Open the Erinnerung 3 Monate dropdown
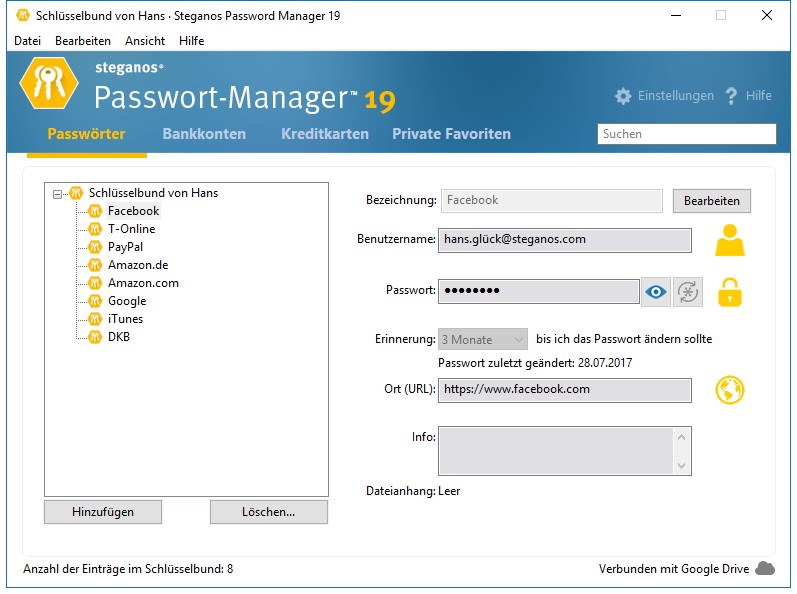This screenshot has height=594, width=797. [x=482, y=339]
